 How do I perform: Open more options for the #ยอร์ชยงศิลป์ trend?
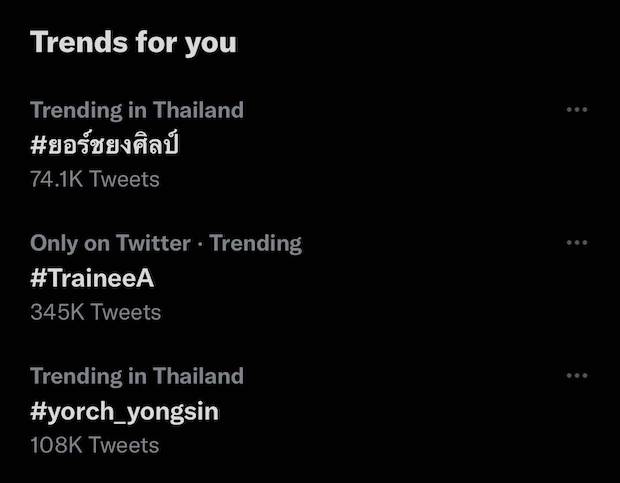(x=577, y=109)
